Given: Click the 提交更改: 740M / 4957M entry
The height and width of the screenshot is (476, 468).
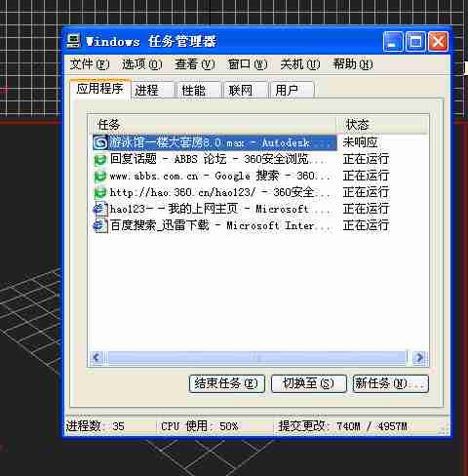Looking at the screenshot, I should (x=342, y=426).
